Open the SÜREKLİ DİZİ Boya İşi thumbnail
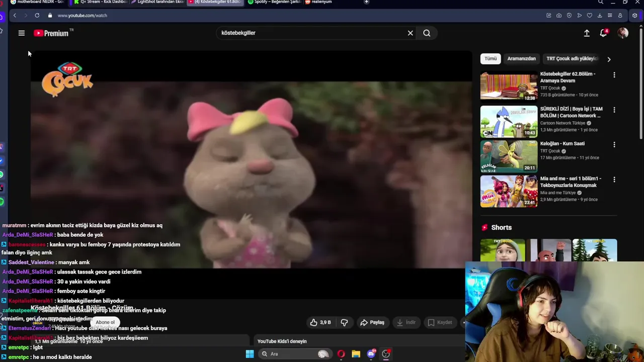This screenshot has width=644, height=362. point(509,122)
